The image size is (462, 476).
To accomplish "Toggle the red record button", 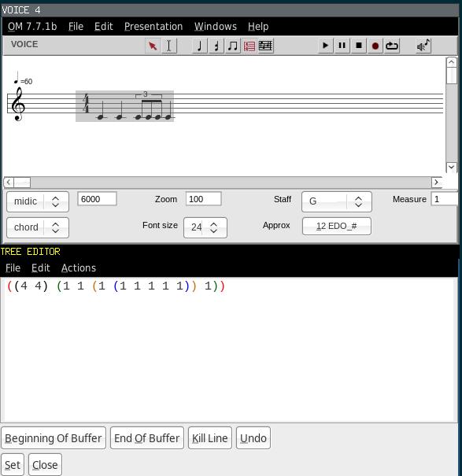I will [x=375, y=46].
